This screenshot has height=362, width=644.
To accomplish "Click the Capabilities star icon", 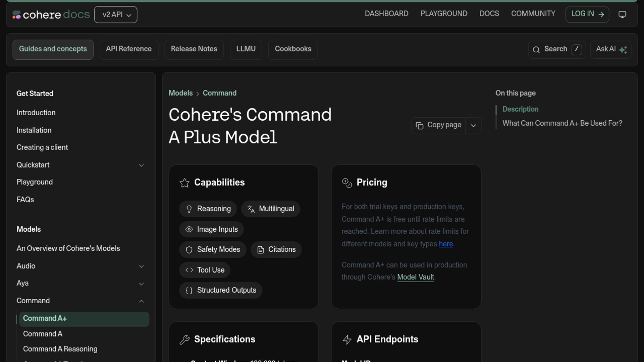I will [x=184, y=183].
